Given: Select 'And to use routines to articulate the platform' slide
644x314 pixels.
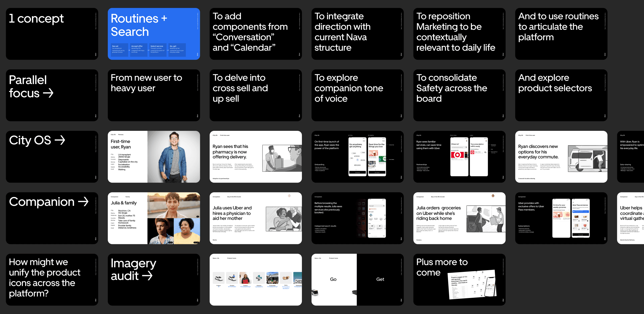Looking at the screenshot, I should point(561,34).
